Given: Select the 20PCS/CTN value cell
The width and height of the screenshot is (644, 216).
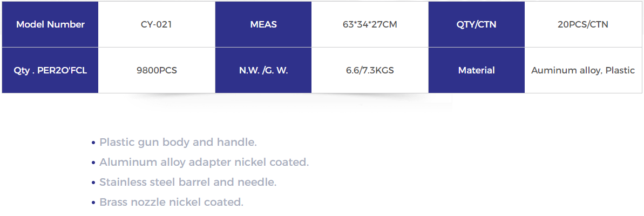Looking at the screenshot, I should click(583, 24).
